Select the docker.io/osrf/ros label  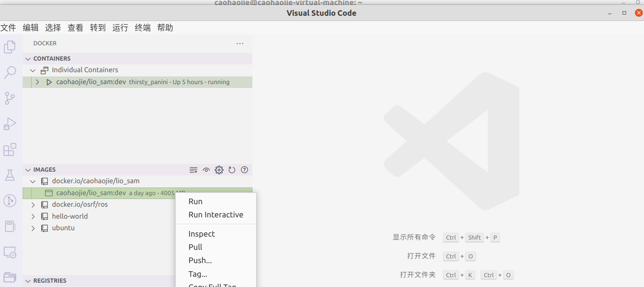pyautogui.click(x=80, y=205)
